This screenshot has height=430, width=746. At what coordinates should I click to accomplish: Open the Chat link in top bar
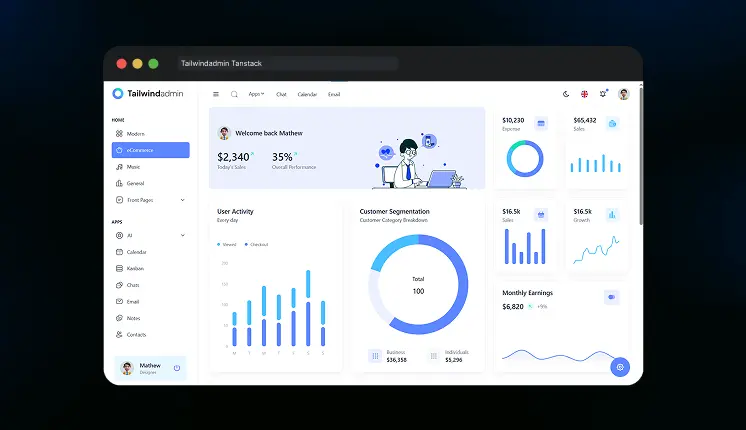click(x=281, y=94)
